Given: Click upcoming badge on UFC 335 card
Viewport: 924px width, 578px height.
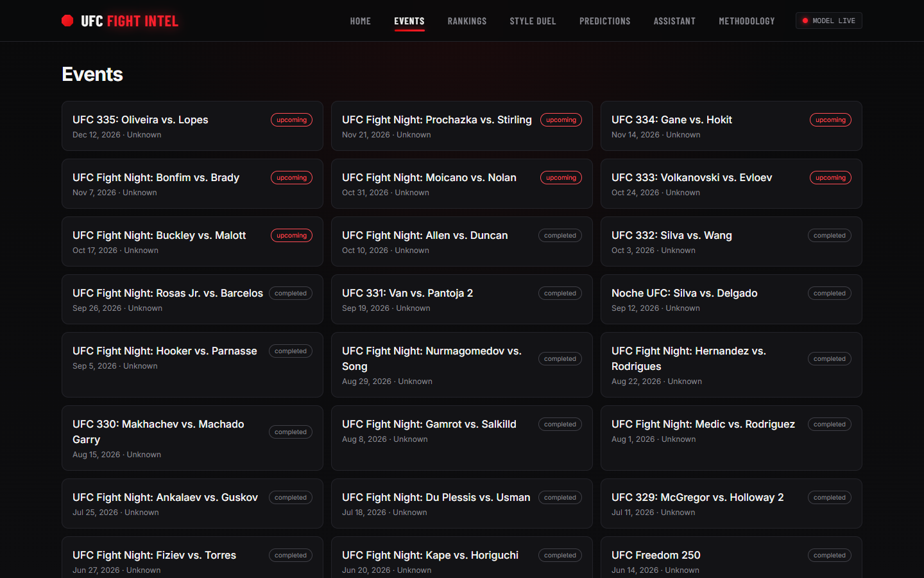Looking at the screenshot, I should pyautogui.click(x=291, y=120).
